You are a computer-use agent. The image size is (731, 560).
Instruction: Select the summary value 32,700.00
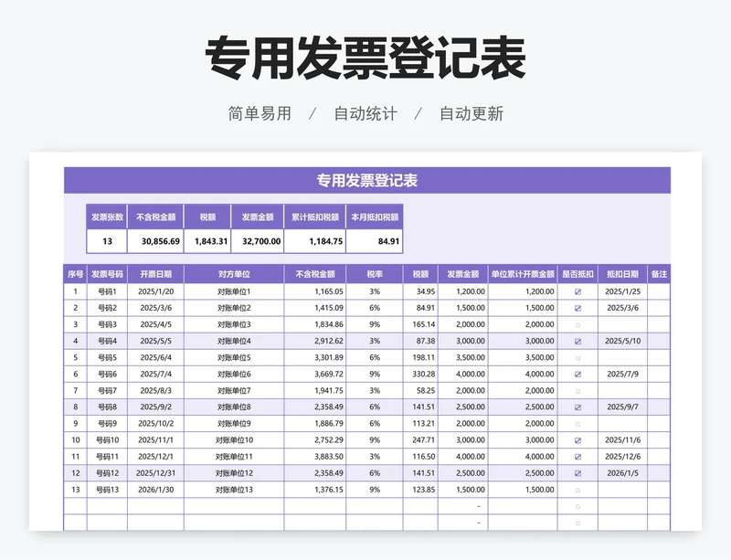tap(258, 241)
